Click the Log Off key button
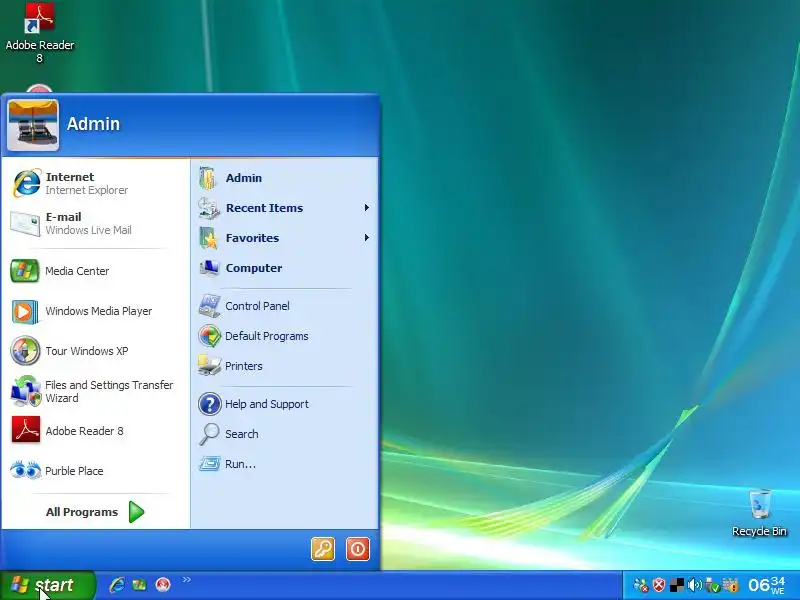 tap(323, 549)
